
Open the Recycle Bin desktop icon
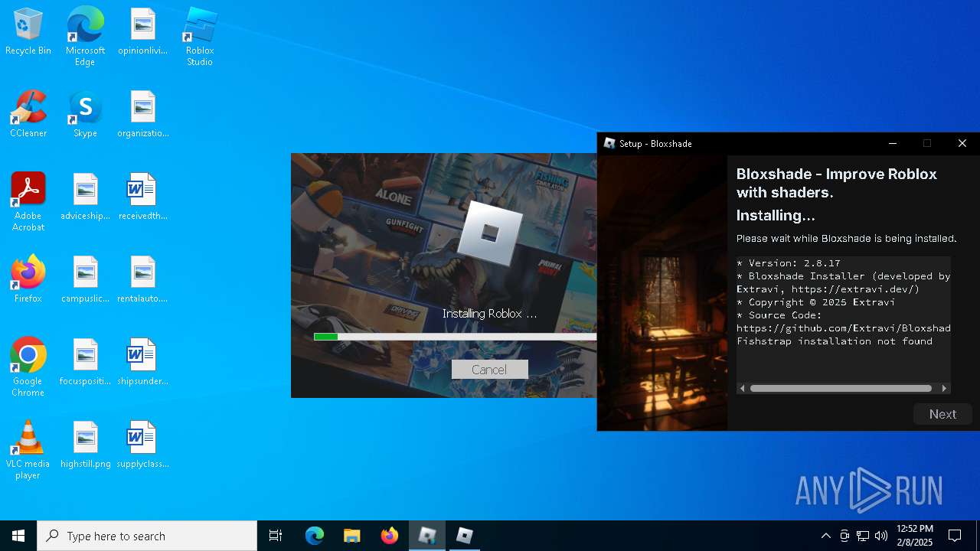28,32
